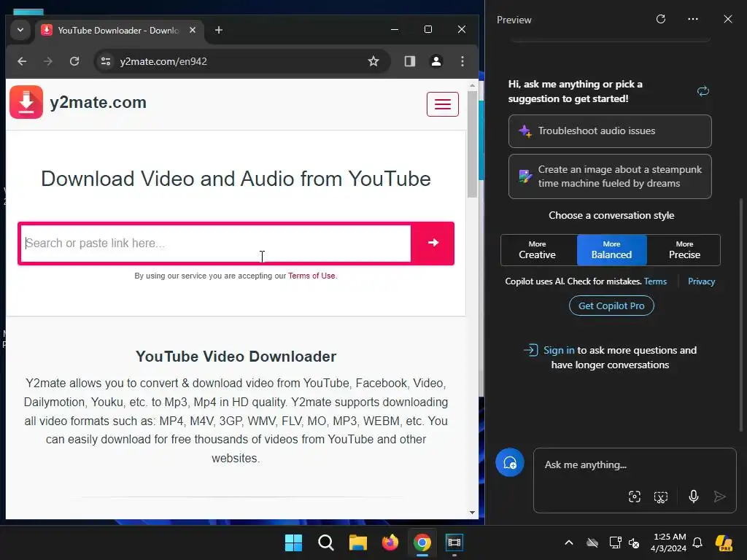View site information icon in address bar
The width and height of the screenshot is (747, 560).
[106, 61]
